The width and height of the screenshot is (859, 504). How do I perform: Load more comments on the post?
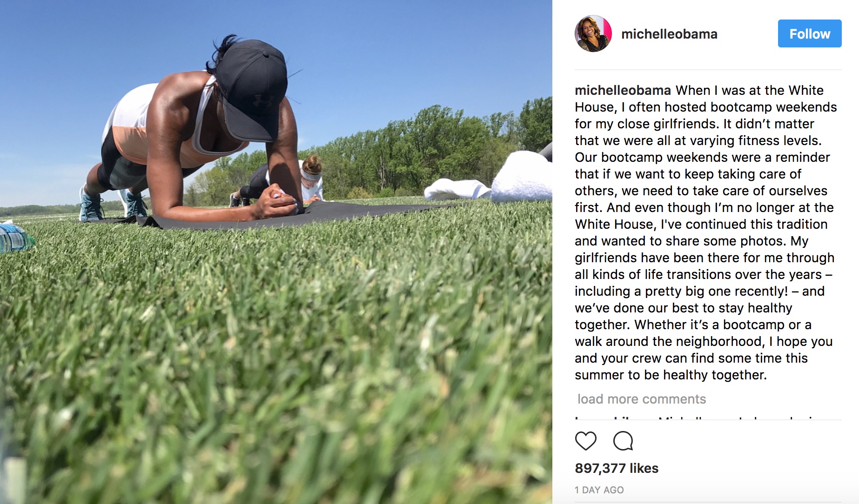pos(642,399)
